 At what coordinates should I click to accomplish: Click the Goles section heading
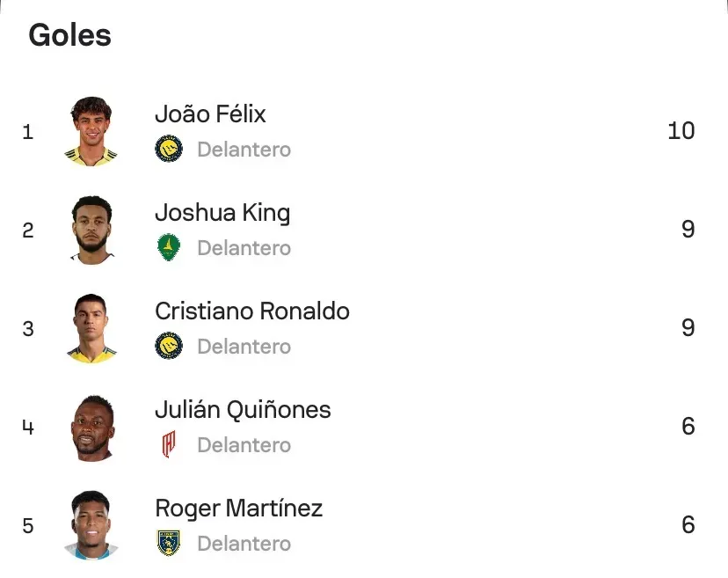click(x=70, y=35)
